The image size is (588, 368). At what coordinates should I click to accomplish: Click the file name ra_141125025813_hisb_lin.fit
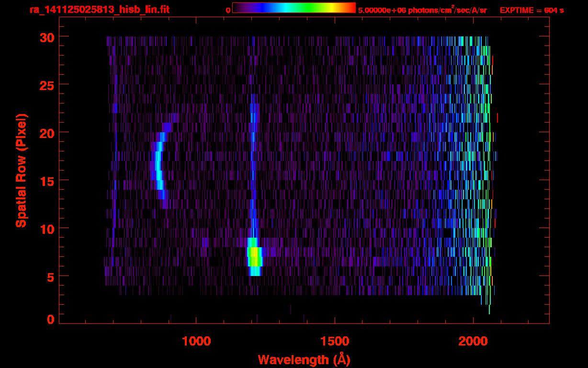pos(99,10)
